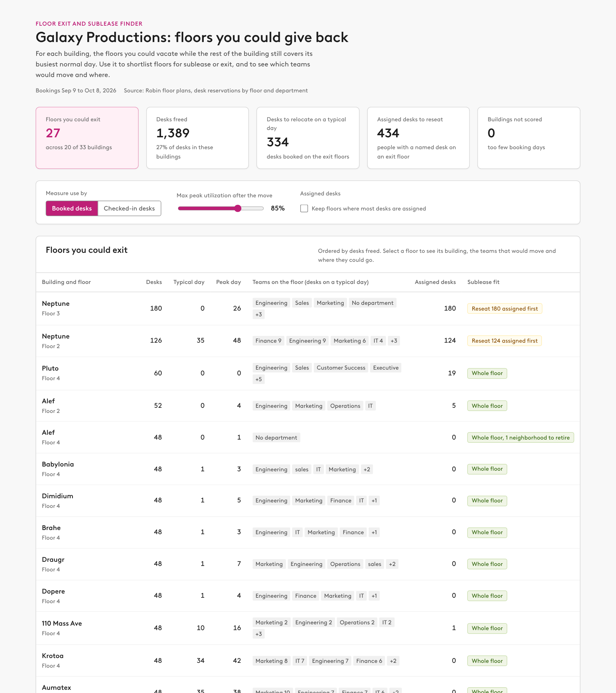Expand the +2 teams chip on Babylonia row
The height and width of the screenshot is (693, 616).
pos(367,469)
